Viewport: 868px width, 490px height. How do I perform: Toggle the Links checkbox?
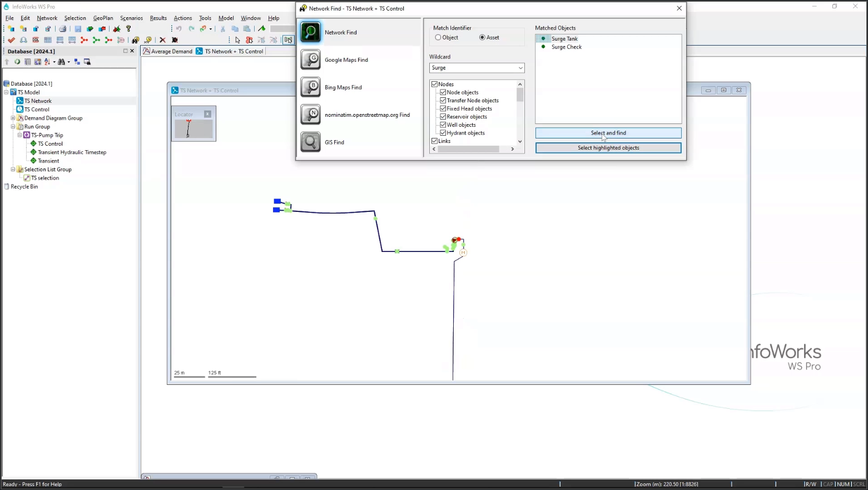coord(435,141)
